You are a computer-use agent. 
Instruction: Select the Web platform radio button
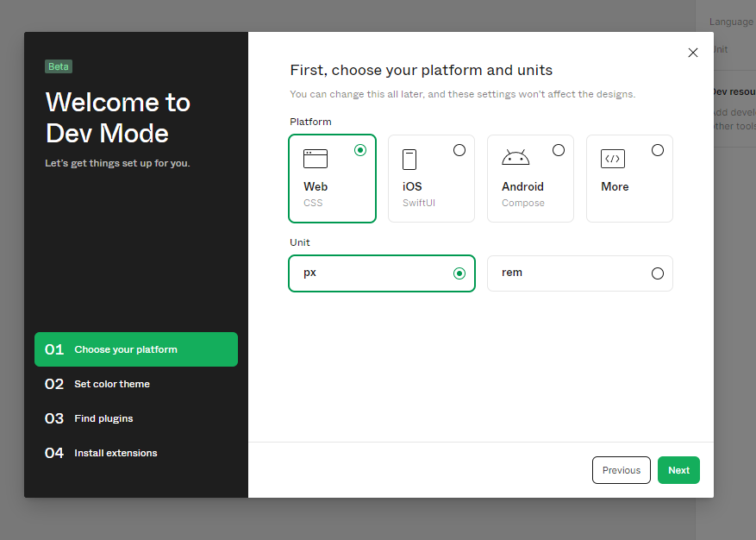(x=360, y=150)
